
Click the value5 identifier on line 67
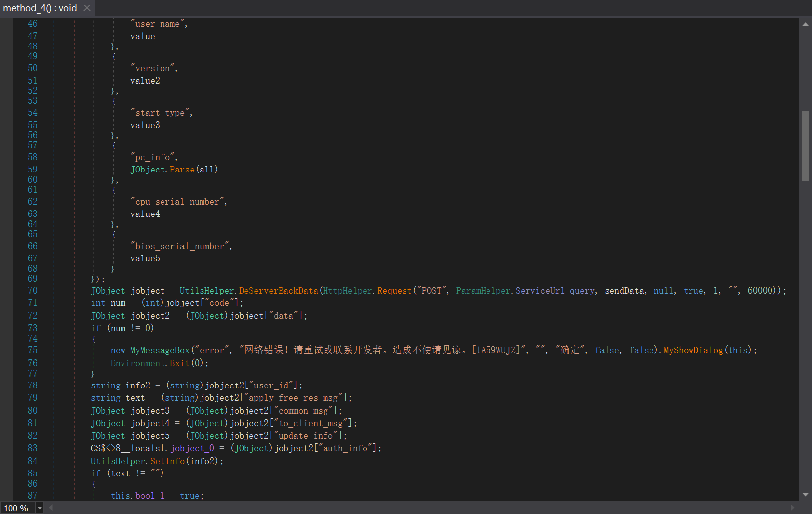click(145, 258)
